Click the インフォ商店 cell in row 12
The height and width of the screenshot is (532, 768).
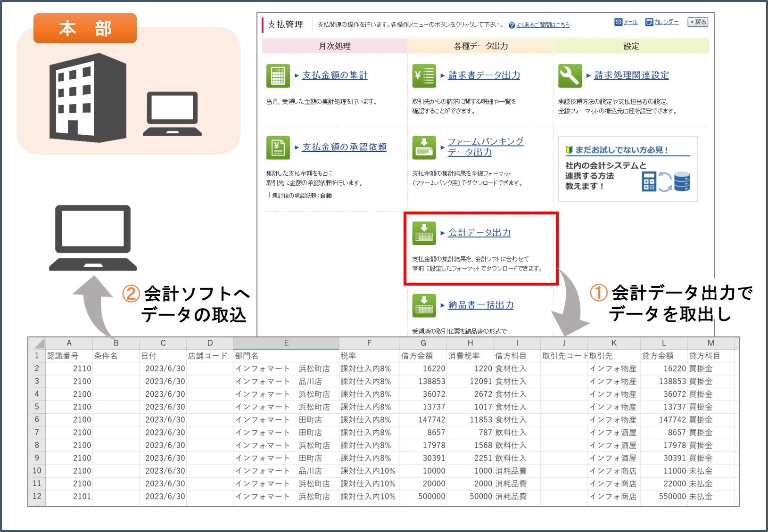tap(614, 496)
